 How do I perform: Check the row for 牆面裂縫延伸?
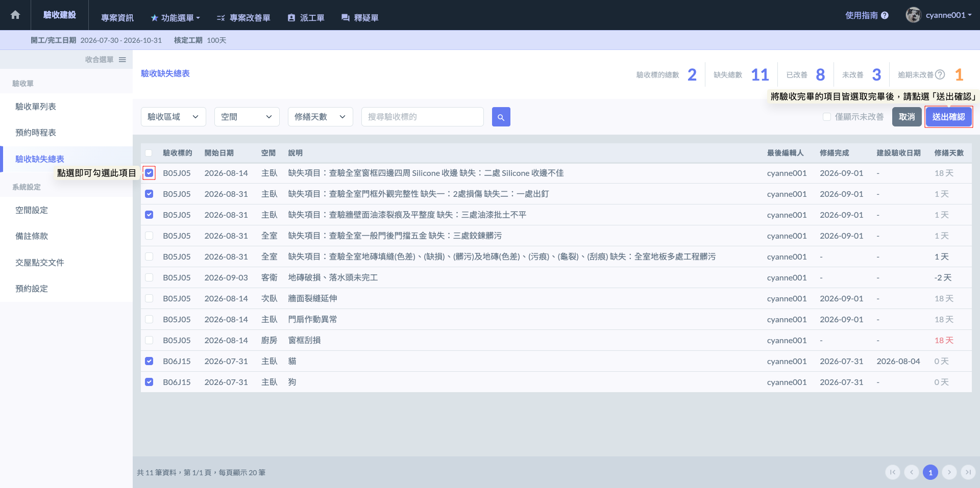point(149,298)
